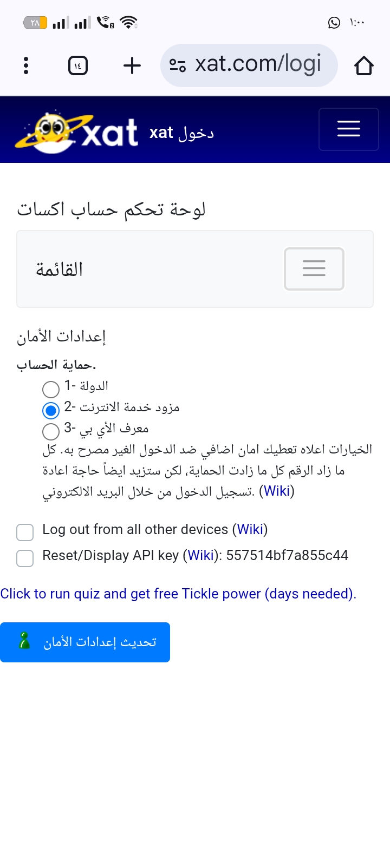Tap the xat.com address bar
Image resolution: width=390 pixels, height=868 pixels.
coord(258,65)
